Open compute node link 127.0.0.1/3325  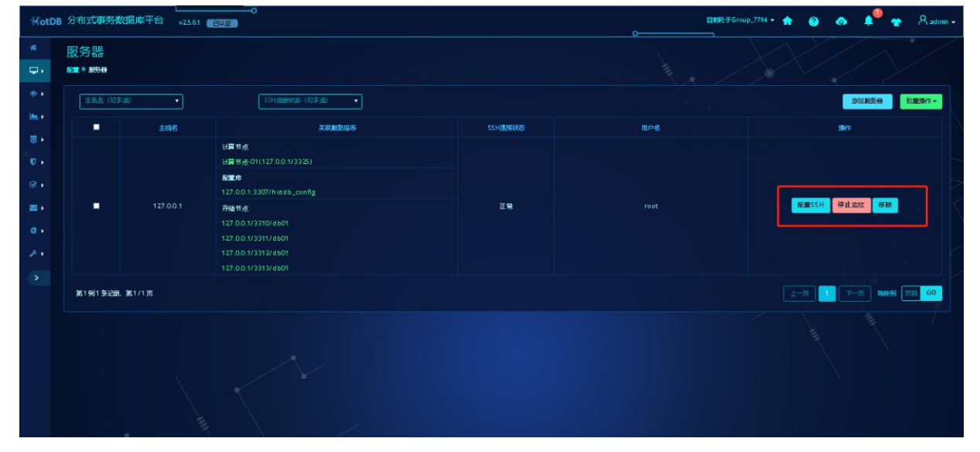click(267, 161)
